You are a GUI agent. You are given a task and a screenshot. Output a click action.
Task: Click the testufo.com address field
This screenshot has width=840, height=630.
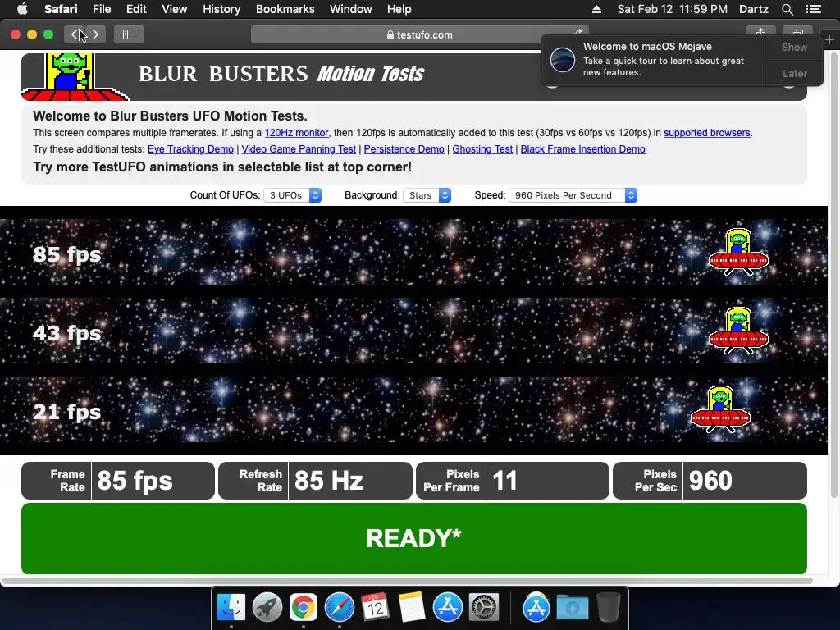419,34
